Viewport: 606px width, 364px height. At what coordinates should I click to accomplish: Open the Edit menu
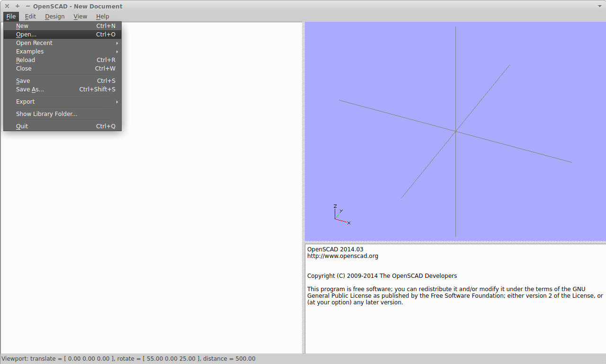[30, 16]
